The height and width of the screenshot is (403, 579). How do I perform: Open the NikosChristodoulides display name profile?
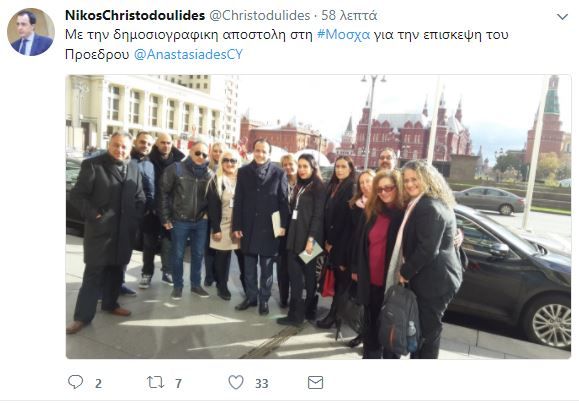(135, 16)
